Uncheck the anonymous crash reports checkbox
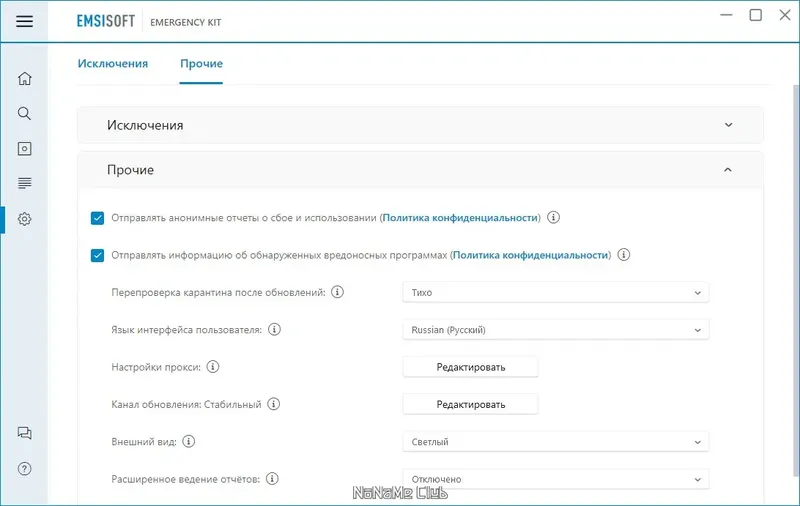The height and width of the screenshot is (506, 800). 97,217
